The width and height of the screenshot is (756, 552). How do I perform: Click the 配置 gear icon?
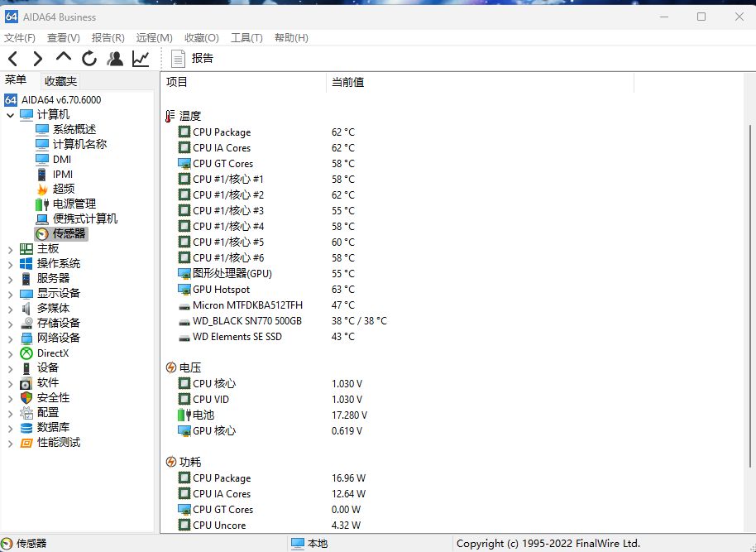coord(26,413)
